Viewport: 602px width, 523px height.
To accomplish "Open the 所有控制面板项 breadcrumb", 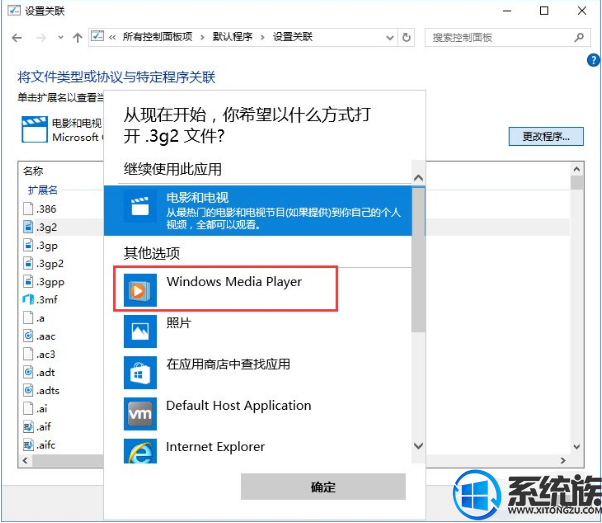I will point(157,37).
